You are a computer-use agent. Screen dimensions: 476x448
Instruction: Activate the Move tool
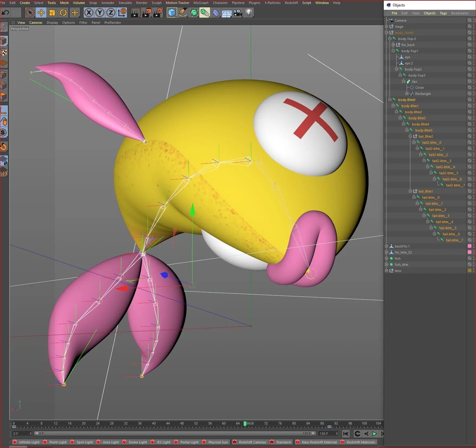(x=41, y=13)
